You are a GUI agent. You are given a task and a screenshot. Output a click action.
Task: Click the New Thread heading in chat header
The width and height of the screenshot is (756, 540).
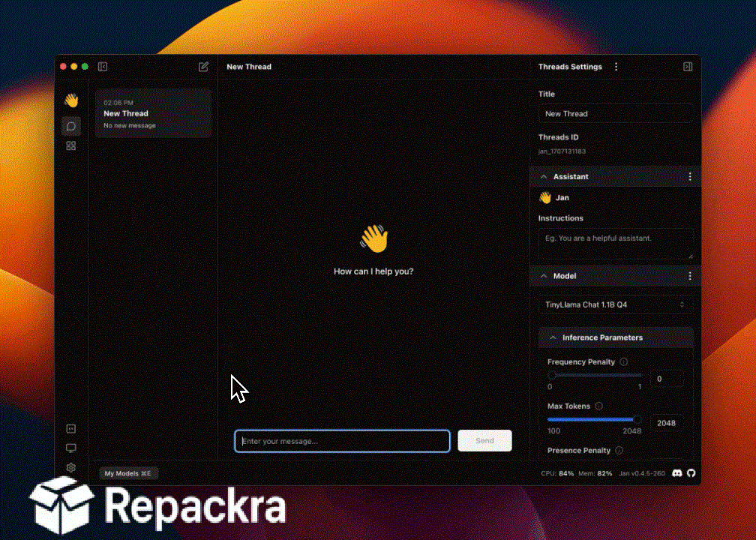tap(249, 67)
